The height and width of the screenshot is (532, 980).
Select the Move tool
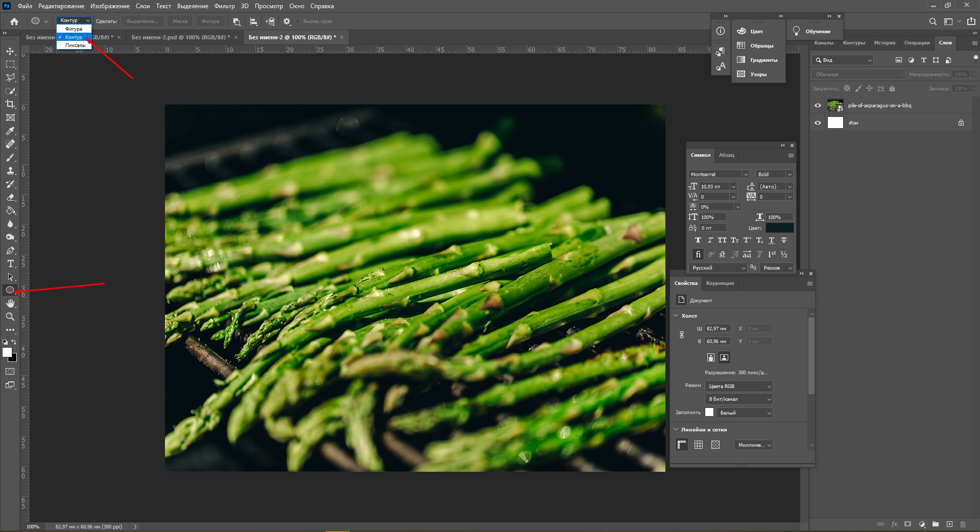[x=10, y=51]
